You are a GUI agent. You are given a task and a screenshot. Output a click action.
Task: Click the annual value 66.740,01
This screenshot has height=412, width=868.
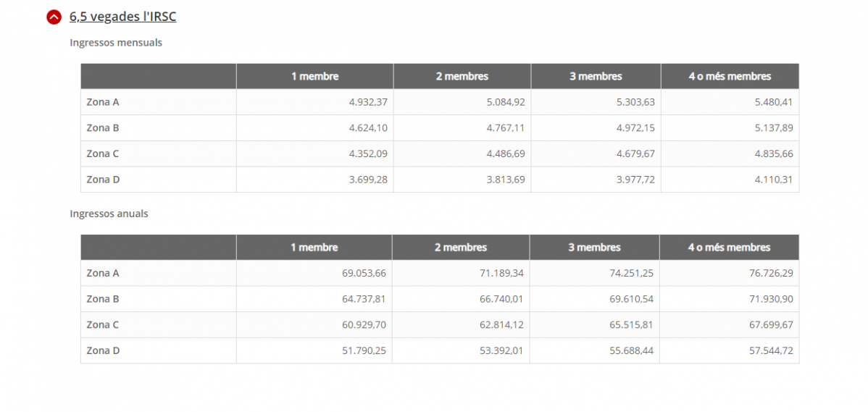coord(501,299)
